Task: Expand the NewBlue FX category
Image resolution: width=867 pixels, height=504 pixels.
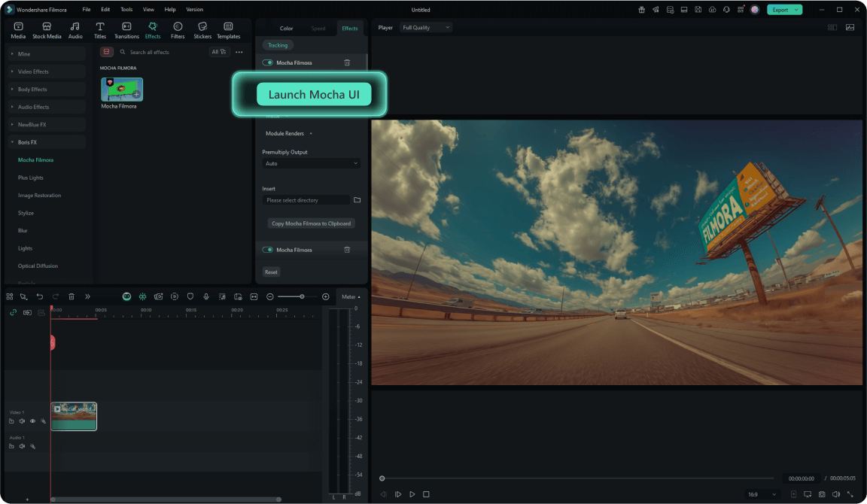Action: click(x=47, y=124)
